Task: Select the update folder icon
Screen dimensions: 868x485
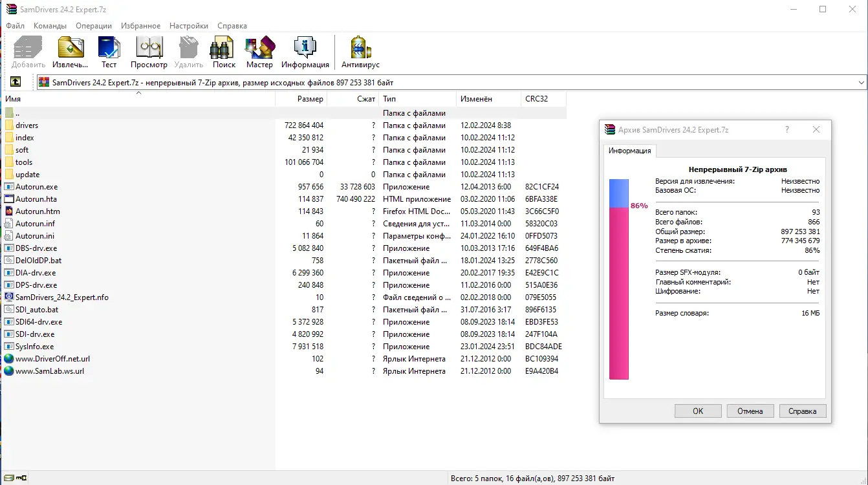Action: point(9,175)
